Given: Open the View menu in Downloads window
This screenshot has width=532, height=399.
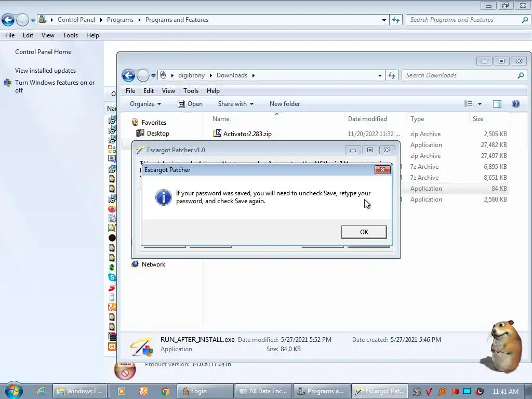Looking at the screenshot, I should pyautogui.click(x=168, y=91).
